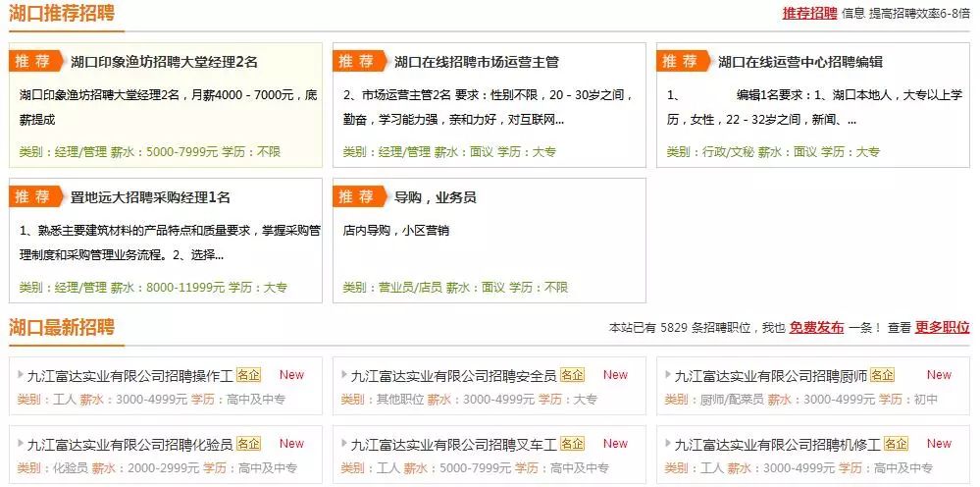
Task: Click the New tag on 招聘厨师 row
Action: (x=939, y=375)
